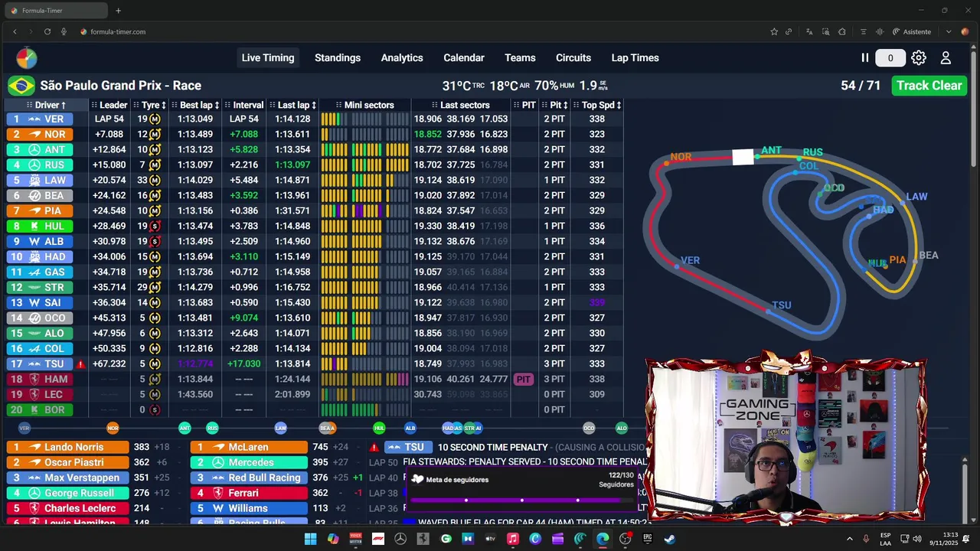
Task: Sort by Best lap column header
Action: [196, 105]
